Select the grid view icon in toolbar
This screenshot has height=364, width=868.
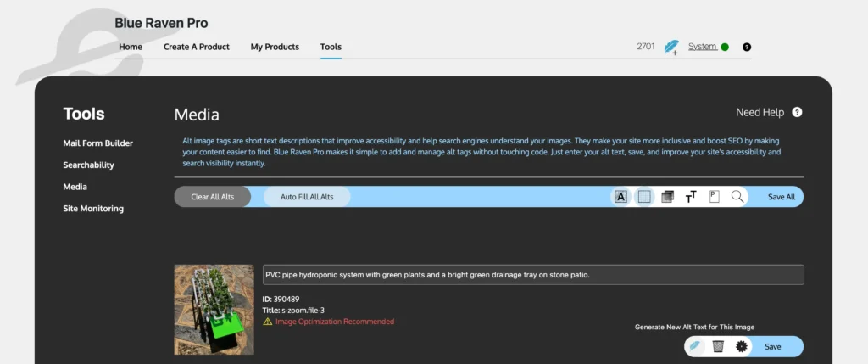click(x=644, y=197)
